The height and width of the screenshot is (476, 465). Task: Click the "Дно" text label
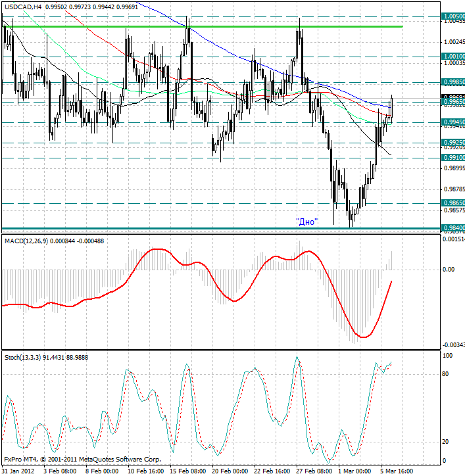pos(306,222)
